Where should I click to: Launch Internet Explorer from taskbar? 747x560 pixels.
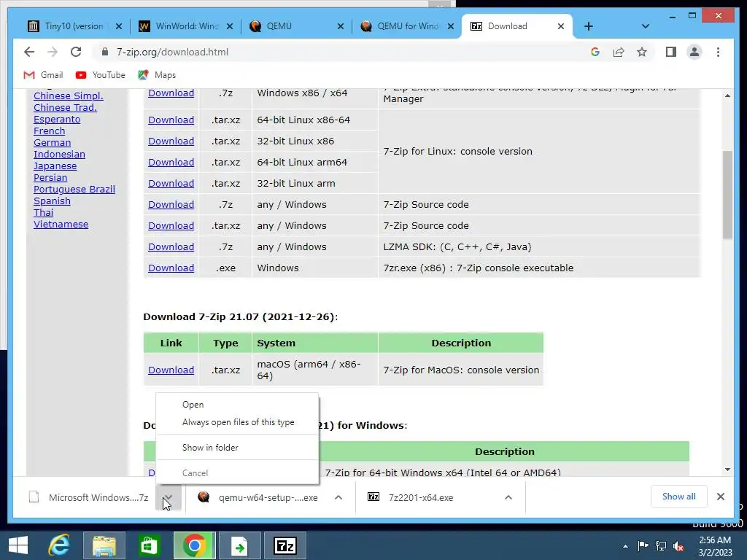[x=59, y=545]
